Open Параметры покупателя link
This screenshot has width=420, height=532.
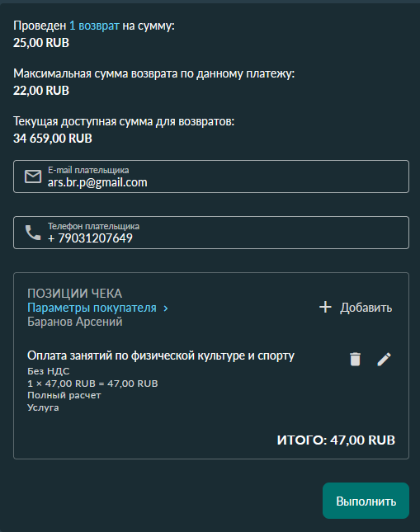click(92, 308)
